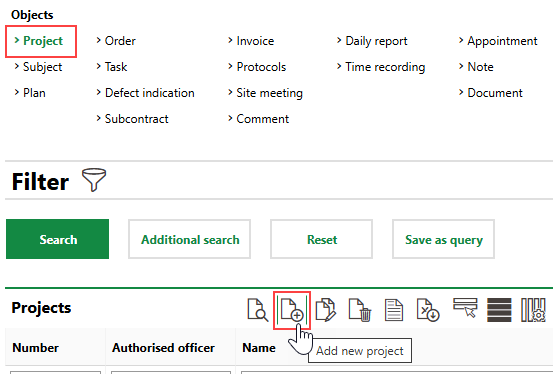Select the Subcontract link
The image size is (553, 374).
tap(136, 119)
